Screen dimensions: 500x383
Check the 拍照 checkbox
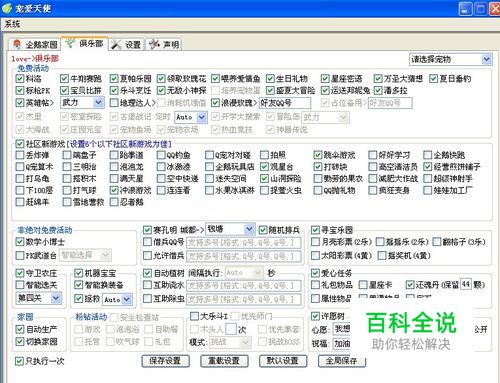(x=264, y=155)
